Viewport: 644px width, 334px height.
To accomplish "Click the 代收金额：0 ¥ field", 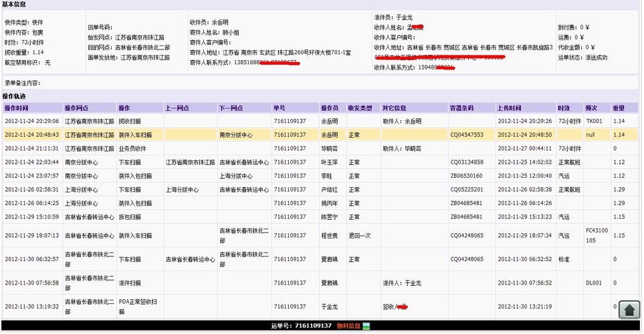I will coord(576,47).
